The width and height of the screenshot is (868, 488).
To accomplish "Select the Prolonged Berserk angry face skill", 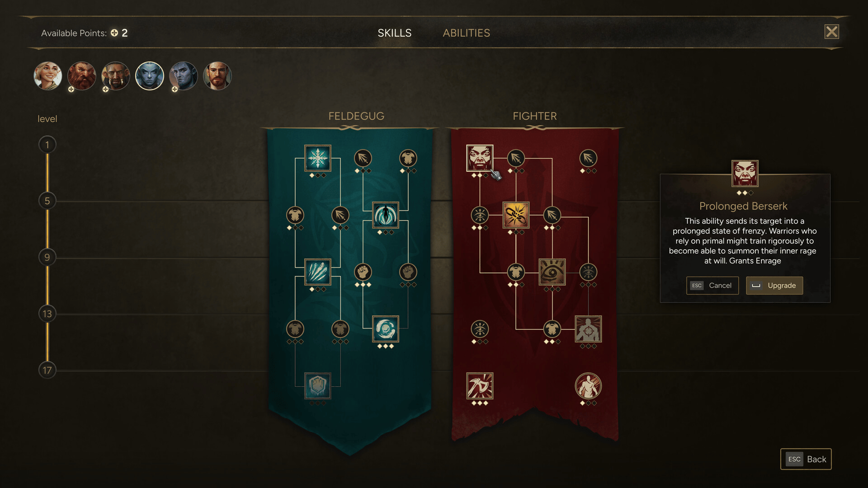I will click(480, 158).
